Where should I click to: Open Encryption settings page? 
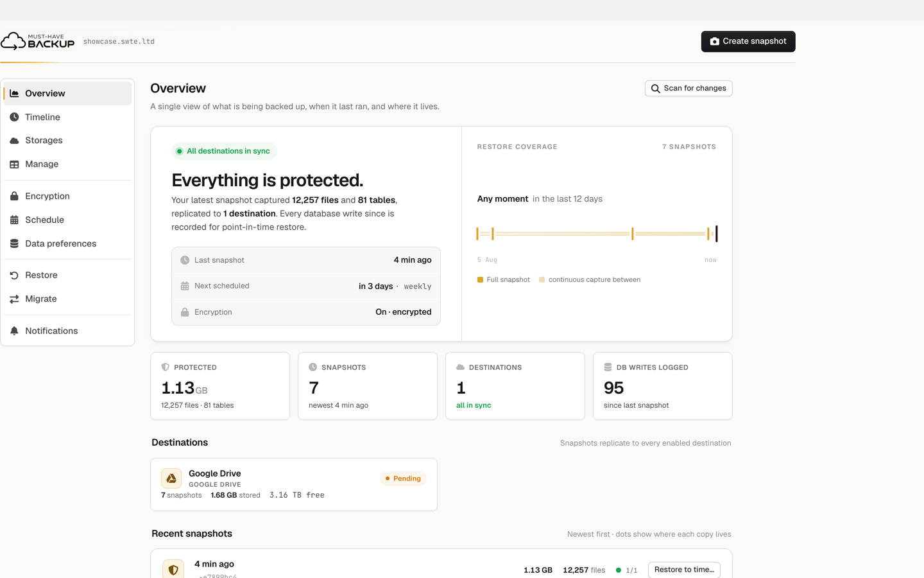pos(67,196)
